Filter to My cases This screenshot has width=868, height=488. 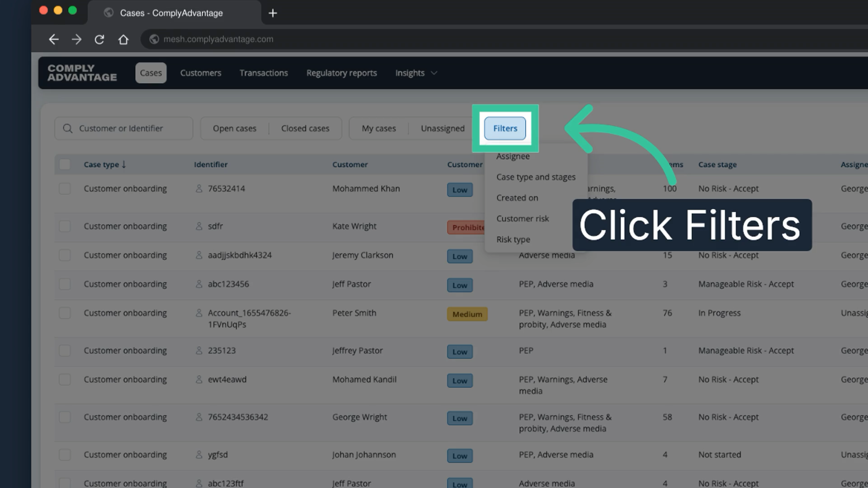coord(379,128)
